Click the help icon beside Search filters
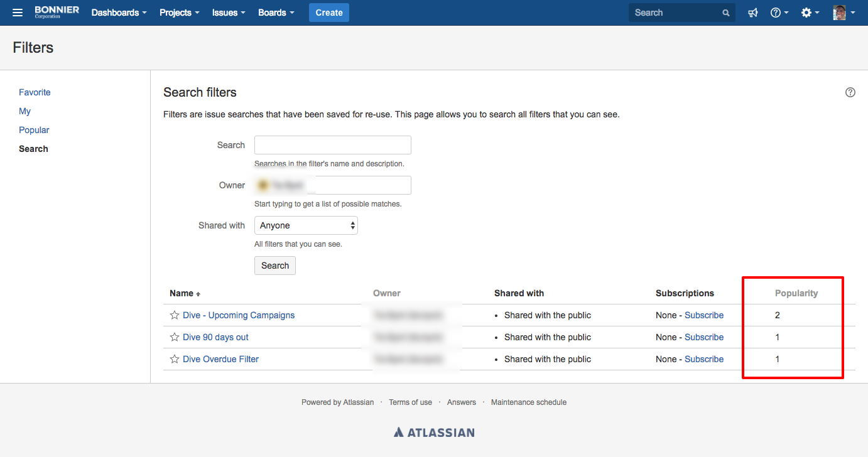 click(850, 92)
